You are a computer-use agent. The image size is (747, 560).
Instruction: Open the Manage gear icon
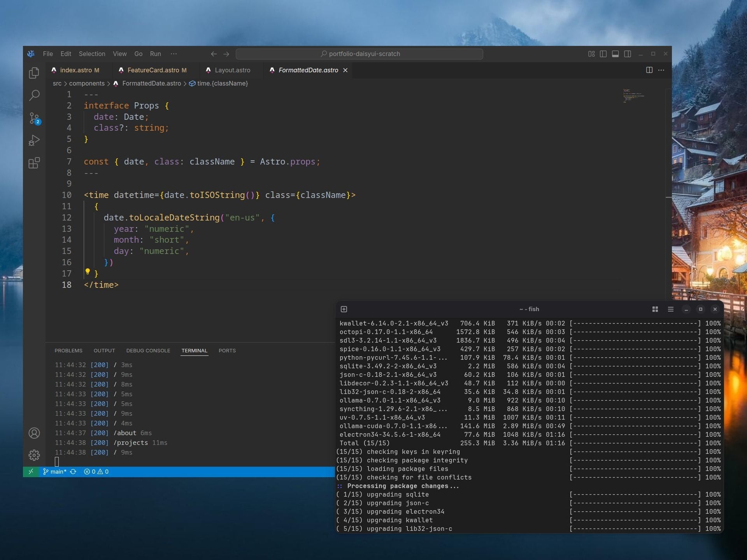[x=34, y=455]
